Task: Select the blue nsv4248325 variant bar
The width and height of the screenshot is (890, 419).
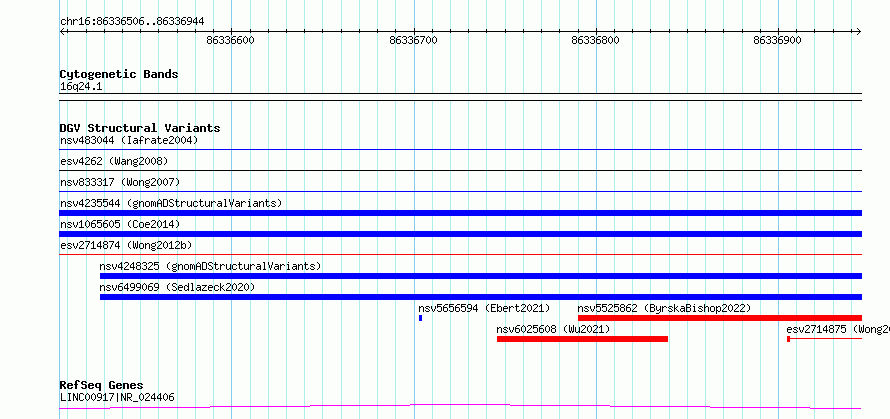Action: [481, 276]
